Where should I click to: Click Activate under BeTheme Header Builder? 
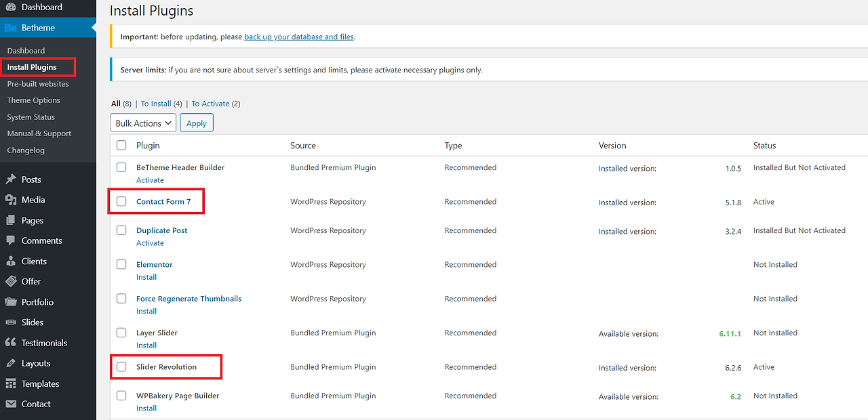(150, 180)
